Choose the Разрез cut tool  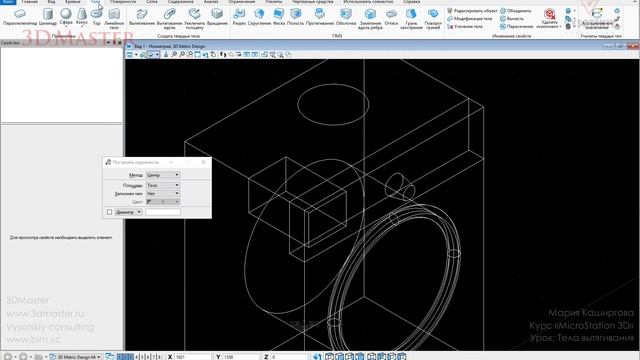coord(239,18)
